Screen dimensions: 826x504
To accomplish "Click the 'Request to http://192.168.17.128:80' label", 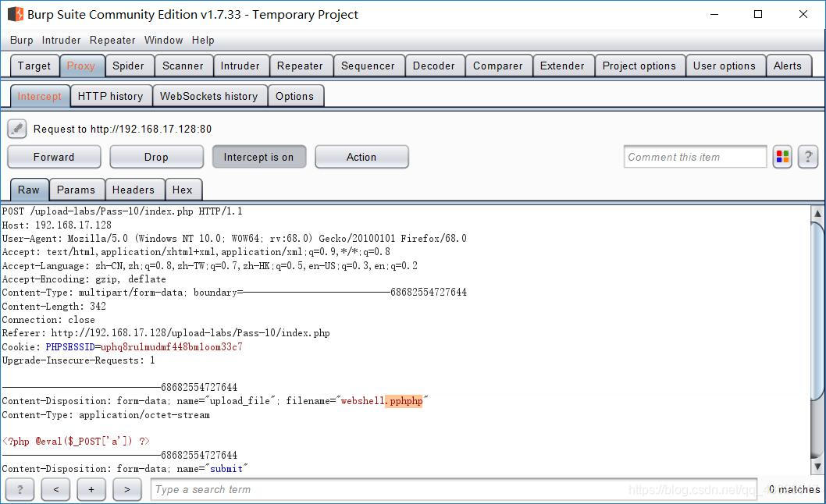I will pos(123,129).
